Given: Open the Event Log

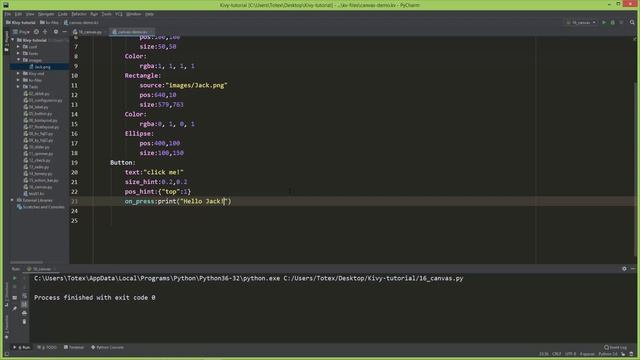Looking at the screenshot, I should (616, 347).
